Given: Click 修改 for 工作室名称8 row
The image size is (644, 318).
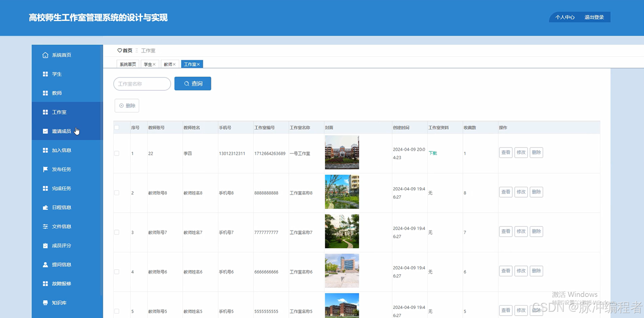Looking at the screenshot, I should tap(521, 192).
